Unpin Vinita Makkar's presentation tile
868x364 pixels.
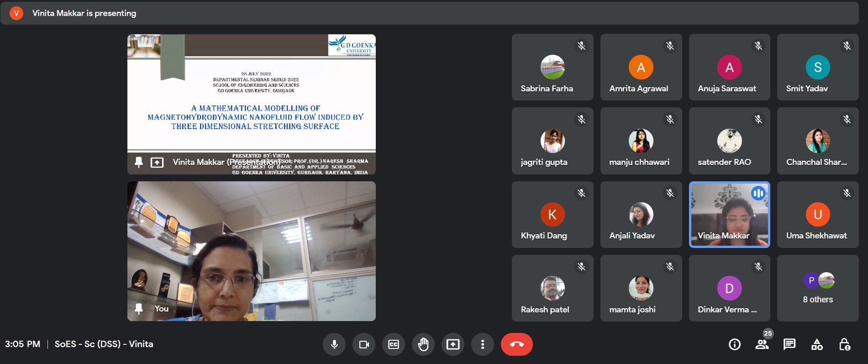click(139, 162)
